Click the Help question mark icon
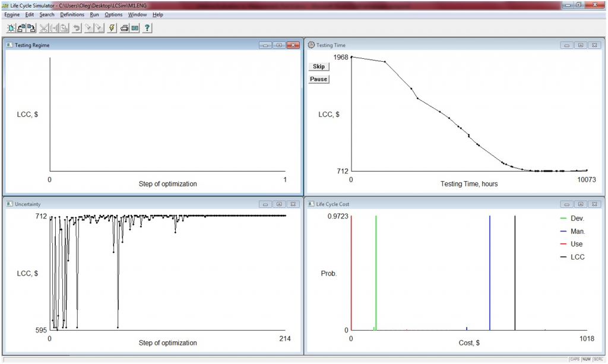Screen dimensions: 608x364 147,28
